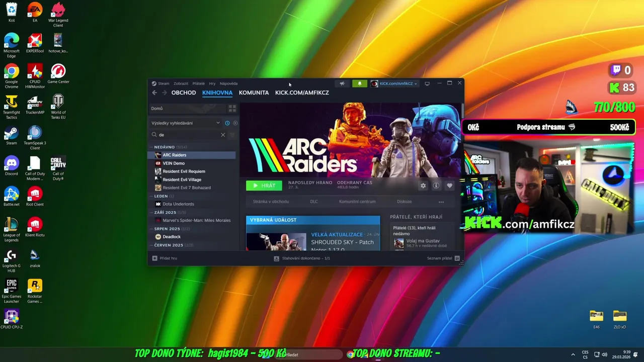Filter library by ready-to-play icon

click(235, 123)
